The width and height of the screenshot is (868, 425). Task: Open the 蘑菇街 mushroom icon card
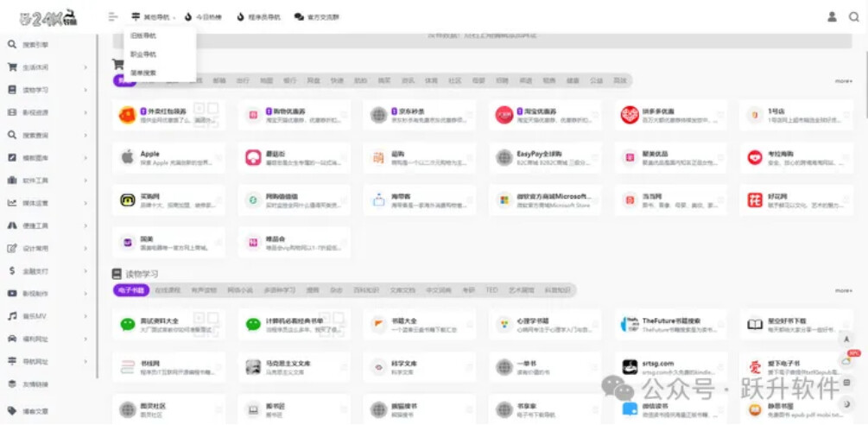coord(253,158)
